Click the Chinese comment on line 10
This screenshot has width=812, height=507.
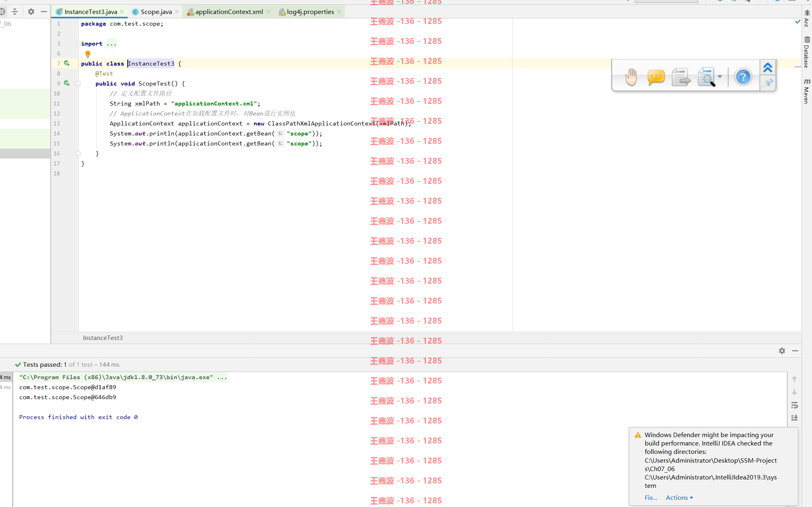(141, 93)
